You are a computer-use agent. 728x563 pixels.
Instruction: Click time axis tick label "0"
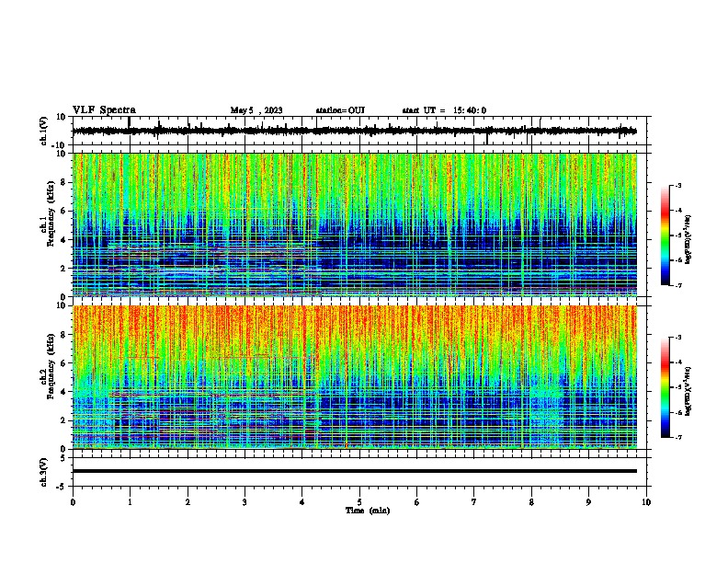pyautogui.click(x=73, y=502)
